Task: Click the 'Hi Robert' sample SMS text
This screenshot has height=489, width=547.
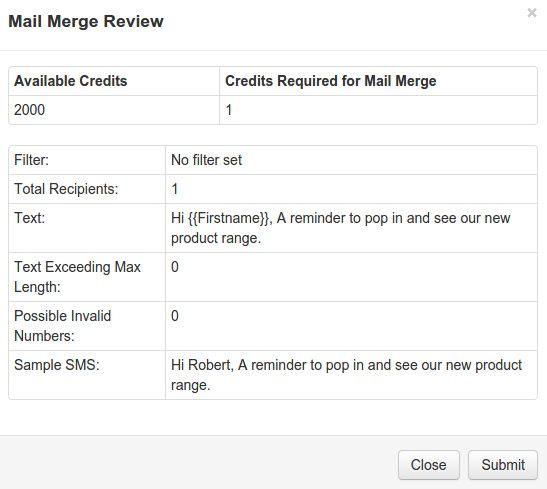Action: [x=346, y=375]
